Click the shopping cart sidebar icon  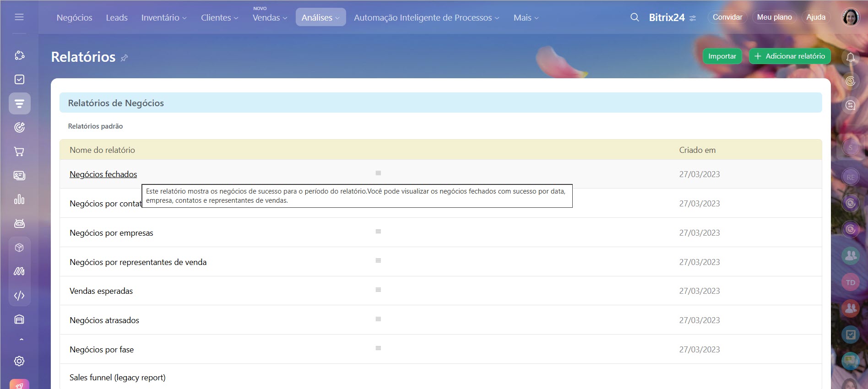click(19, 151)
